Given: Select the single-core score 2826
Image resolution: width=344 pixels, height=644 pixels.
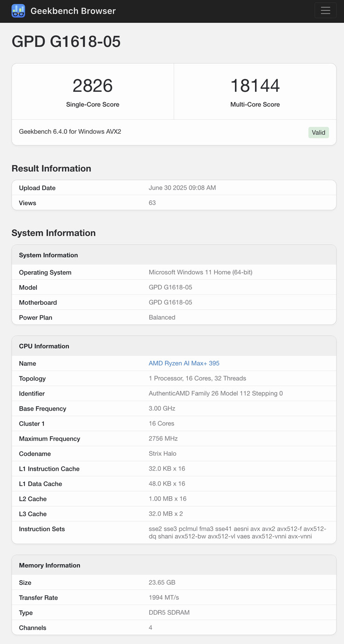Looking at the screenshot, I should tap(93, 86).
